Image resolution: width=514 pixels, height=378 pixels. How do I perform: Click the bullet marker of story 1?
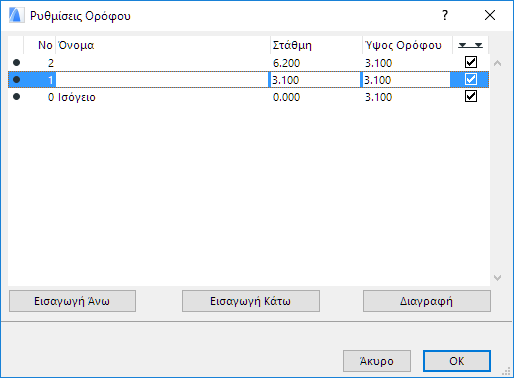[16, 79]
